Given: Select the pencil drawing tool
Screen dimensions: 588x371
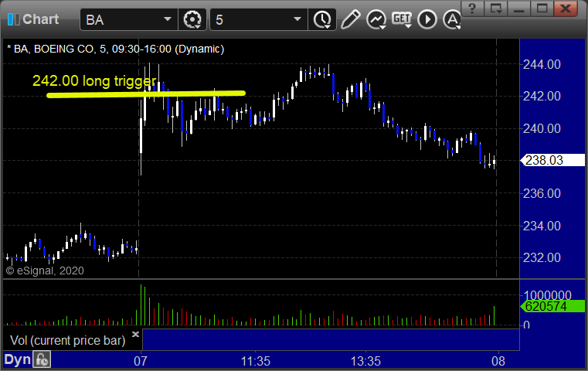Looking at the screenshot, I should (x=350, y=19).
